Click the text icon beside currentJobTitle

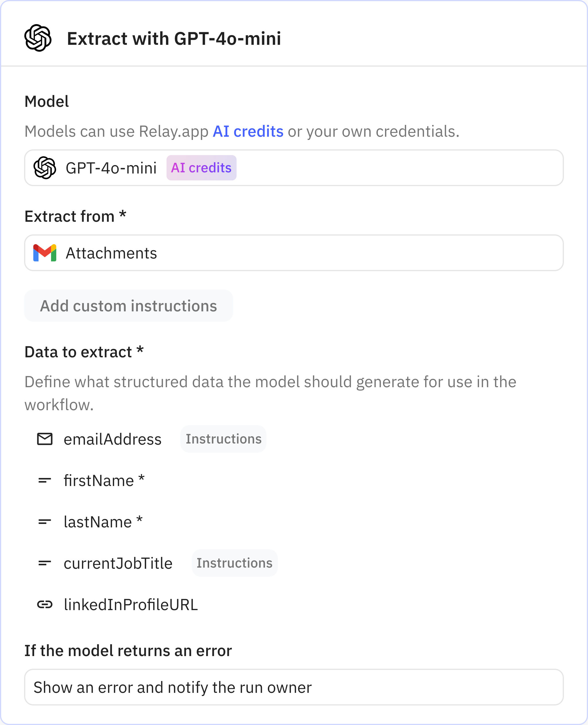click(45, 563)
